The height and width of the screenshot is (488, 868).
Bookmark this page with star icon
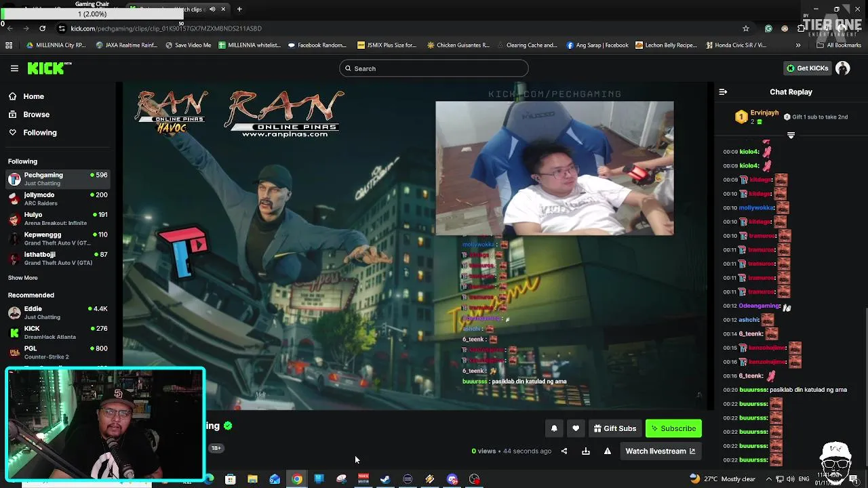(746, 28)
